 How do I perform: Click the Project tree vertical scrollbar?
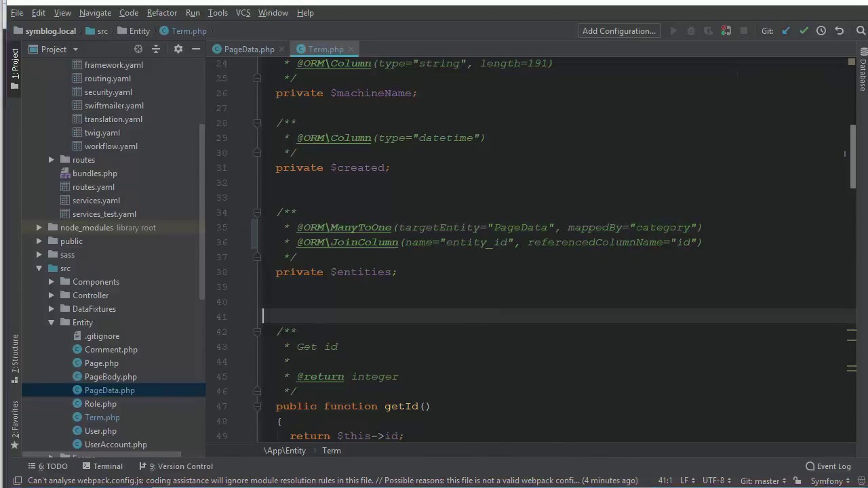coord(202,211)
